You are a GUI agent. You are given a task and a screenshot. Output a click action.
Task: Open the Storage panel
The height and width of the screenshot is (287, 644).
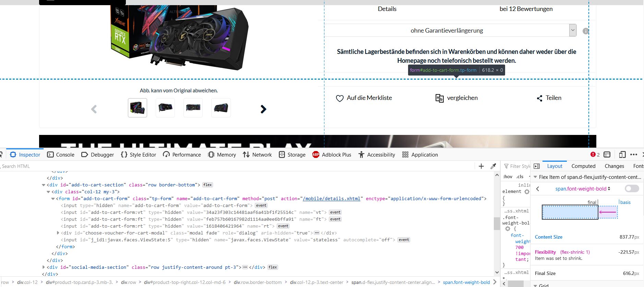(292, 154)
